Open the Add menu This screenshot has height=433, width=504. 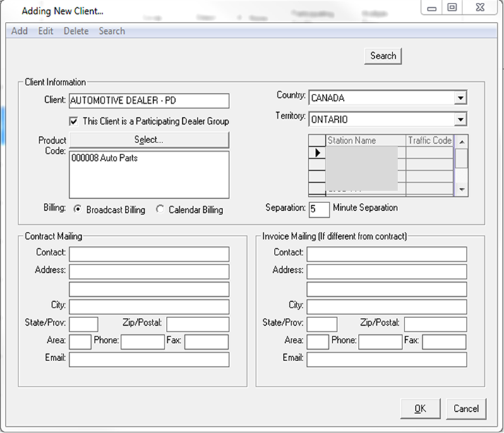click(20, 31)
